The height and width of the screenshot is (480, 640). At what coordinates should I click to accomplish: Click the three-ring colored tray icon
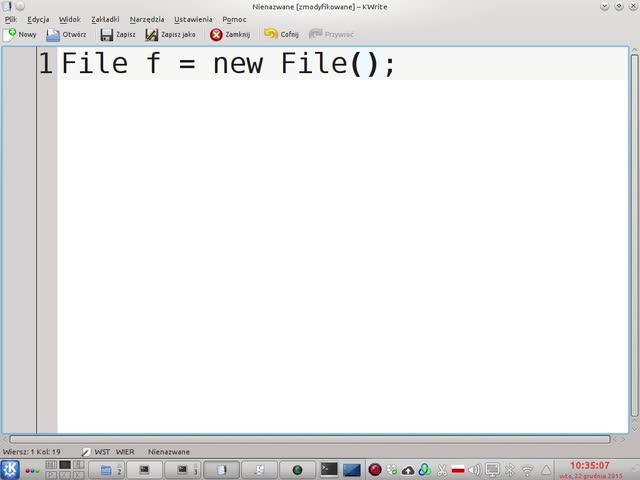pos(425,470)
